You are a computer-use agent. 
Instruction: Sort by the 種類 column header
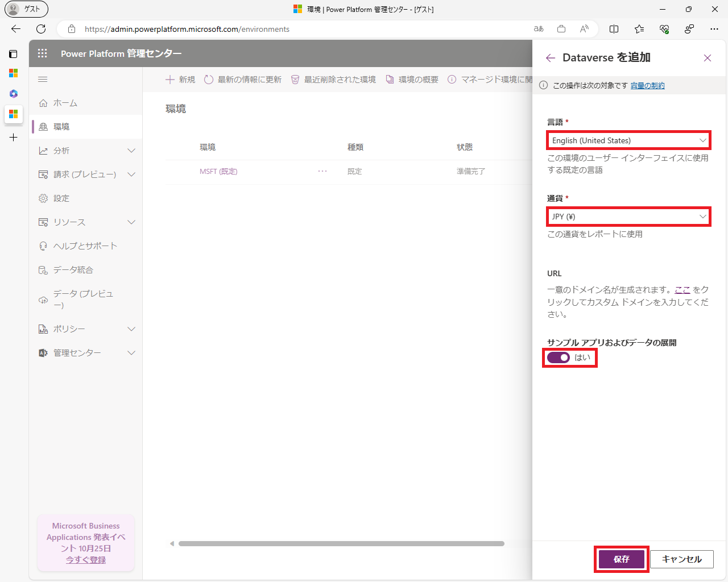tap(355, 147)
